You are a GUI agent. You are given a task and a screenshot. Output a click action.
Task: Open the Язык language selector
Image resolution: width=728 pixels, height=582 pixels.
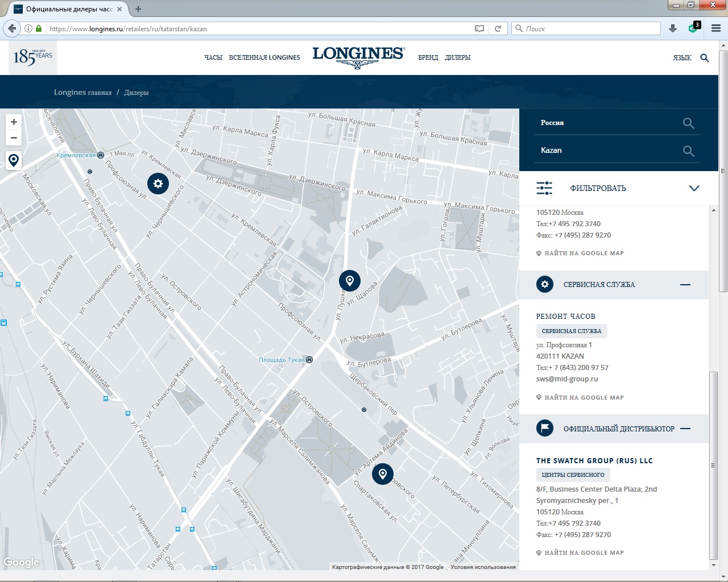(682, 57)
